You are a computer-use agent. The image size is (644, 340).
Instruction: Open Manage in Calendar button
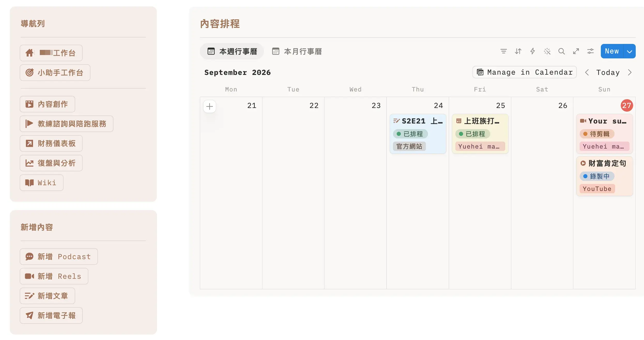click(525, 72)
